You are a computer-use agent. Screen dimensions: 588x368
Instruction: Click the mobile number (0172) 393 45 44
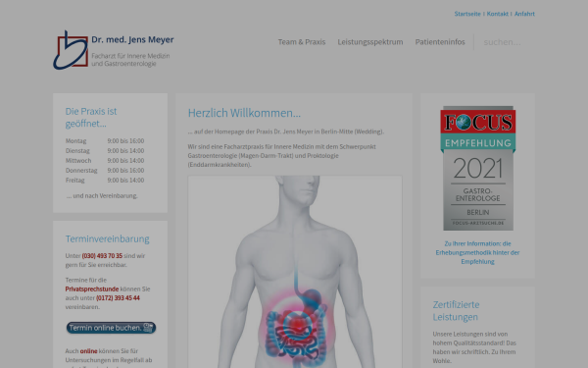tap(118, 297)
